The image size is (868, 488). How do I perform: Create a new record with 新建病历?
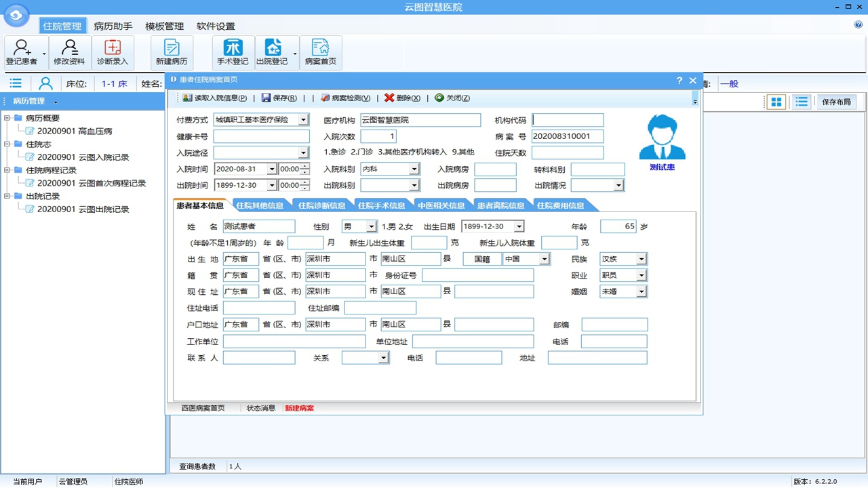coord(172,52)
